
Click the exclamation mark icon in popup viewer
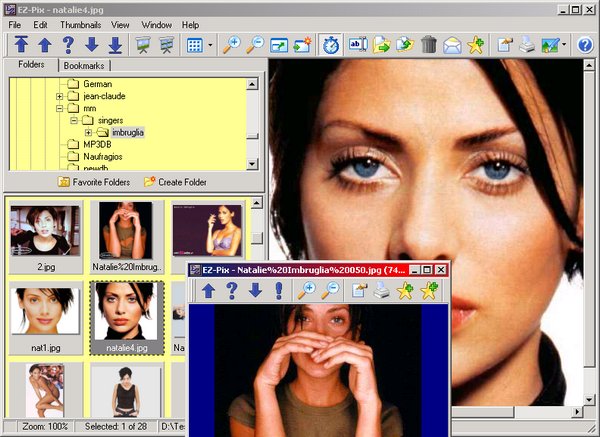point(277,291)
